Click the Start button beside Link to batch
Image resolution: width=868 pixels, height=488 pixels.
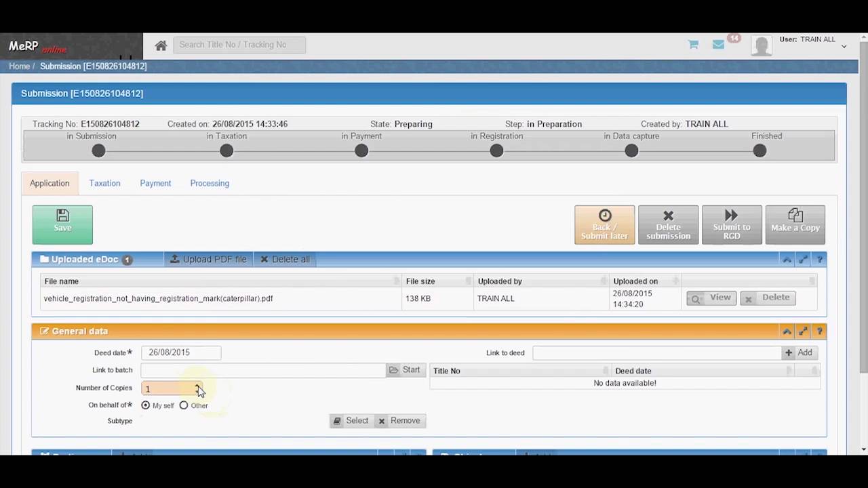point(404,370)
